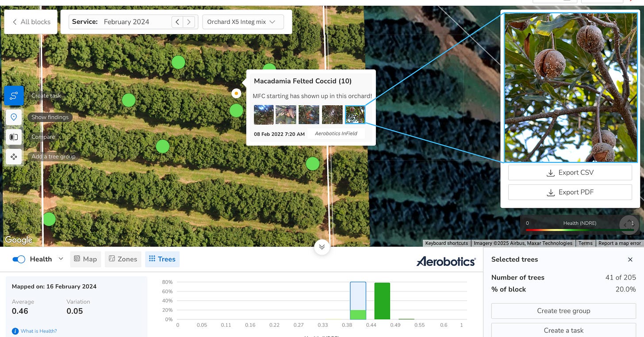Image resolution: width=644 pixels, height=337 pixels.
Task: Click Aerobotics InField source label
Action: (x=336, y=134)
